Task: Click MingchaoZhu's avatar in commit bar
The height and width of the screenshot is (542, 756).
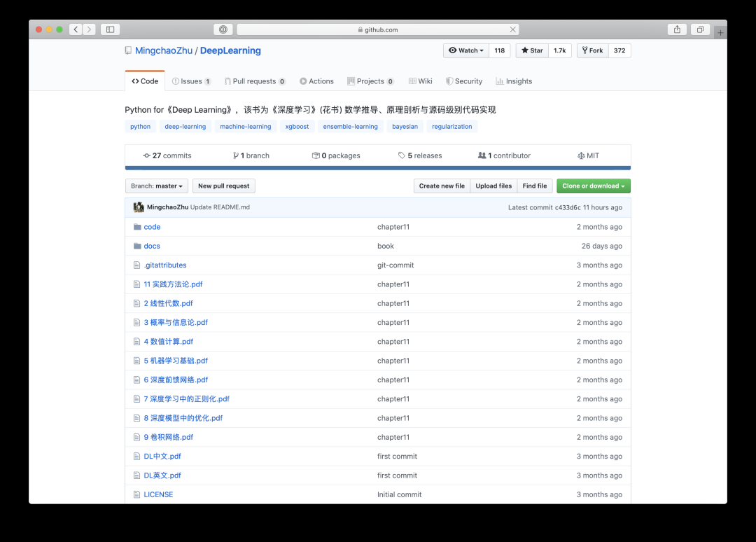Action: (x=139, y=207)
